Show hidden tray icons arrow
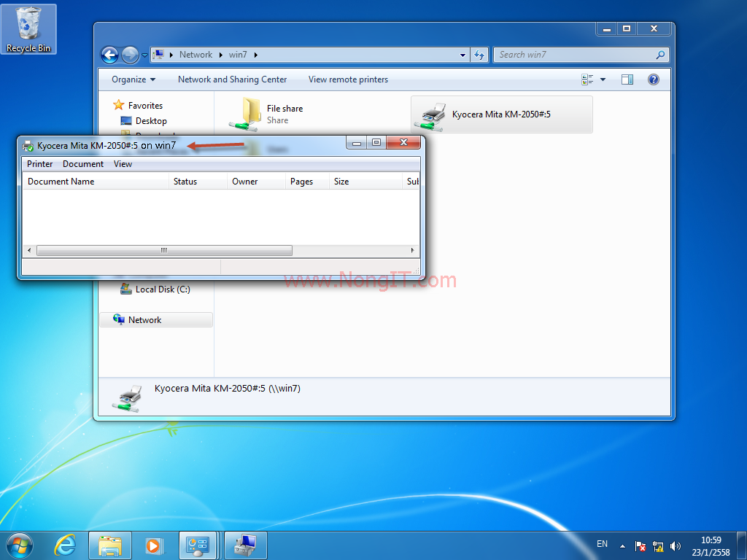 click(622, 546)
